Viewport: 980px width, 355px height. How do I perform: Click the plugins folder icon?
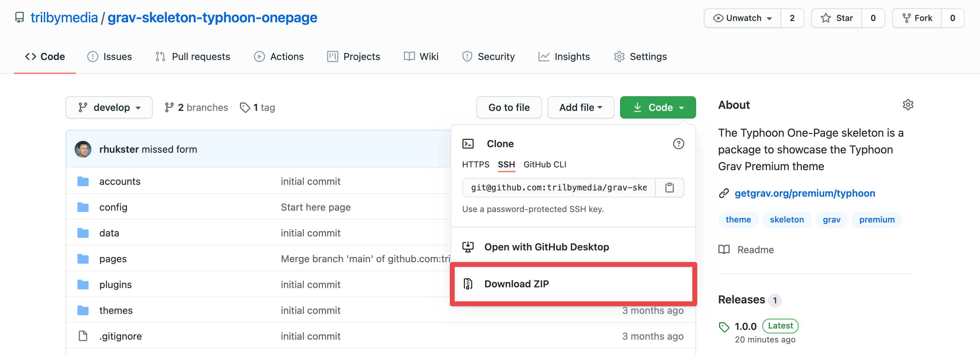point(83,285)
